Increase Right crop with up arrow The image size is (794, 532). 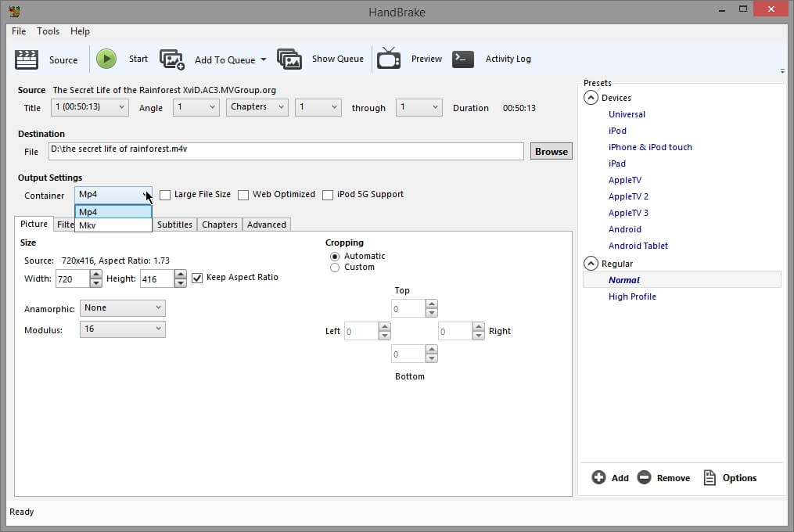(x=479, y=327)
